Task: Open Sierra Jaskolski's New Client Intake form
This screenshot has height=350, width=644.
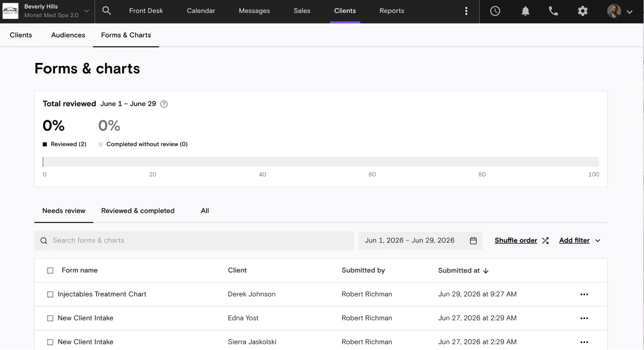Action: 86,342
